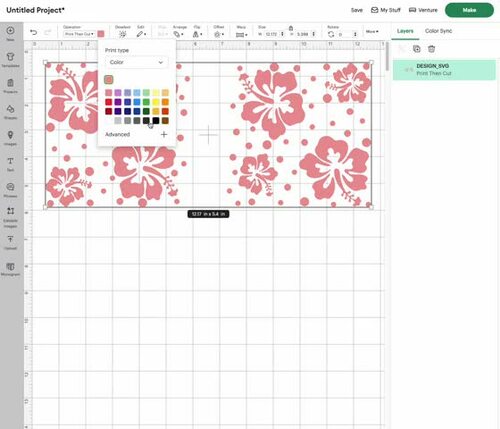Open the Templates panel in sidebar
500x429 pixels.
tap(10, 60)
